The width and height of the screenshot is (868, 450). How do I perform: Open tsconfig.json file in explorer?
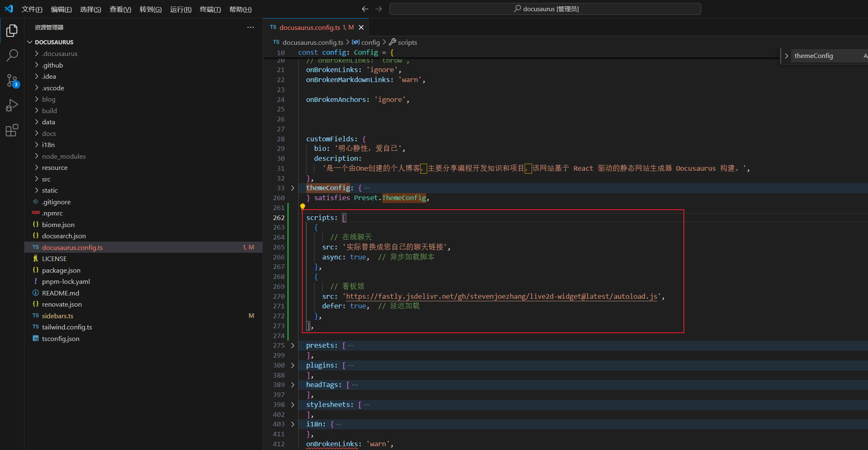(143, 339)
